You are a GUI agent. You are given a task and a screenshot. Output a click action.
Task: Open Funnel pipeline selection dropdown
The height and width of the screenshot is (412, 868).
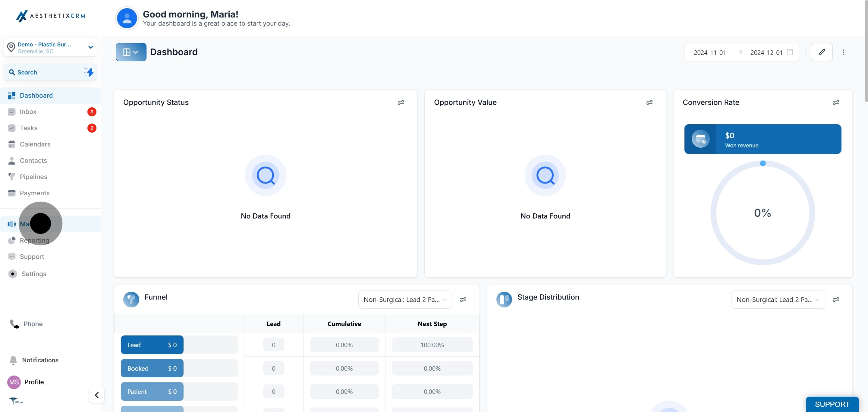pos(405,300)
